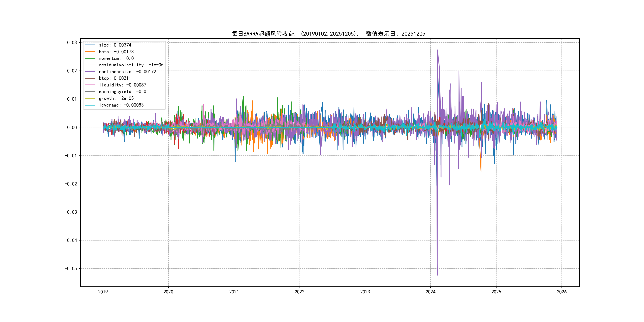This screenshot has height=322, width=644.
Task: Click the momentum legend green line swatch
Action: (x=90, y=58)
